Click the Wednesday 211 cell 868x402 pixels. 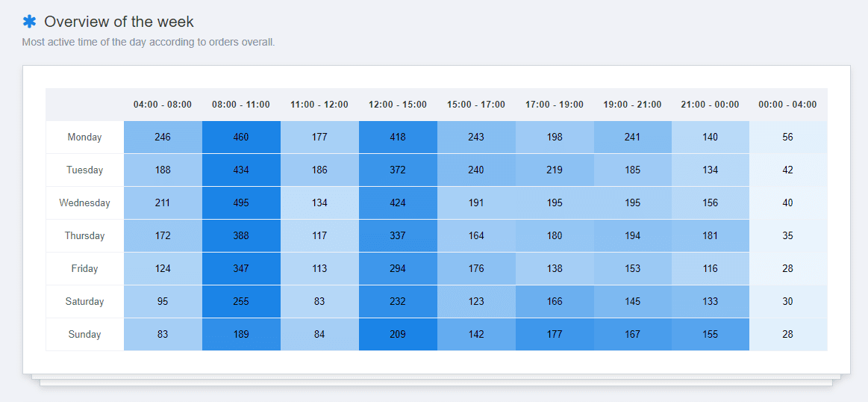tap(163, 203)
